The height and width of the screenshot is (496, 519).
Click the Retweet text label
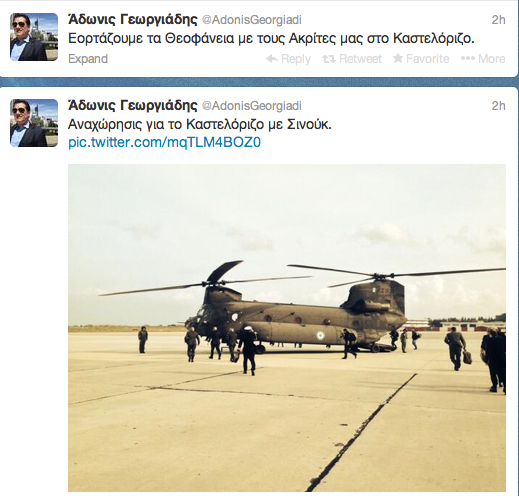360,59
